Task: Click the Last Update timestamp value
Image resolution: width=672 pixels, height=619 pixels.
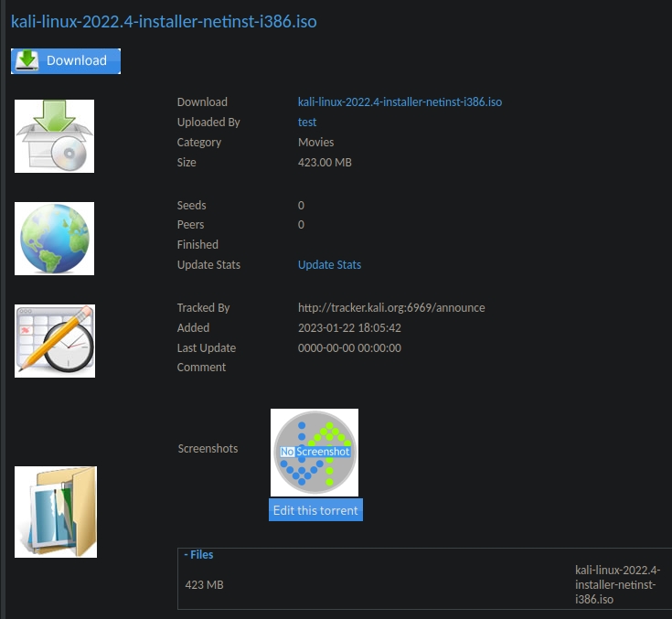Action: [x=349, y=348]
